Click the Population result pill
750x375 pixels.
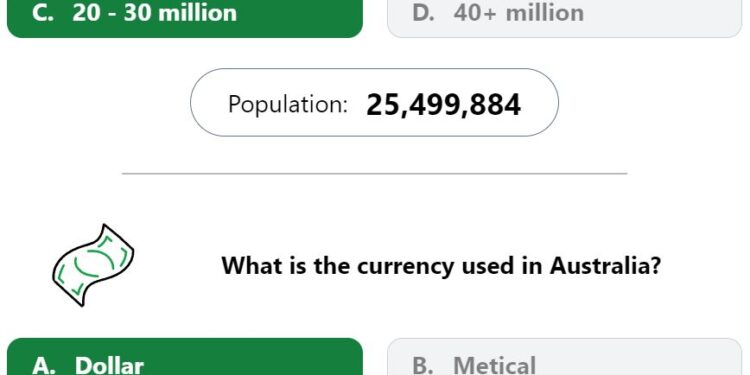coord(374,102)
